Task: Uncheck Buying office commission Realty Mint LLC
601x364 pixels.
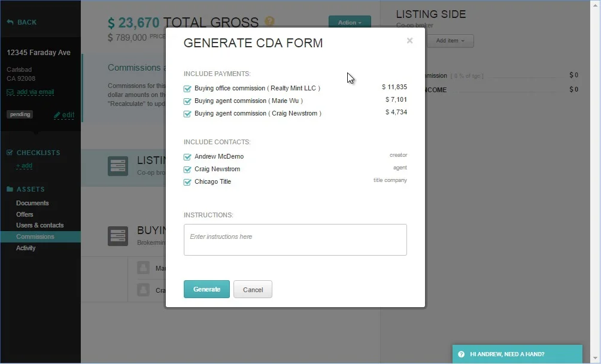Action: 187,89
